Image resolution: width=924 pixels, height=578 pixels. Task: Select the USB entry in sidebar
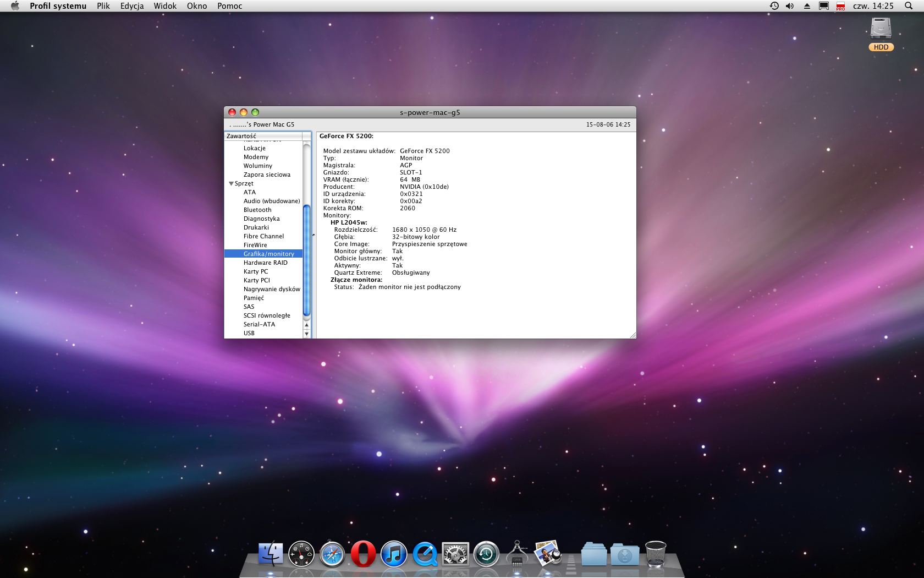pyautogui.click(x=249, y=333)
